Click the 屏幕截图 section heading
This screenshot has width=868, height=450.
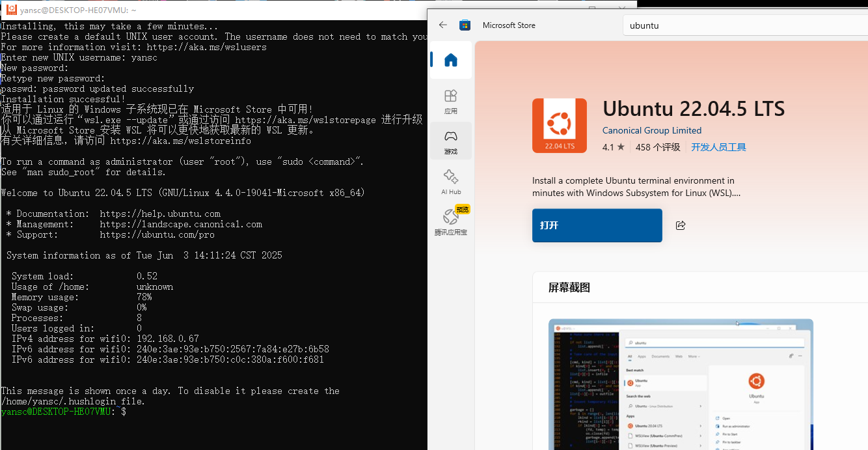(569, 288)
